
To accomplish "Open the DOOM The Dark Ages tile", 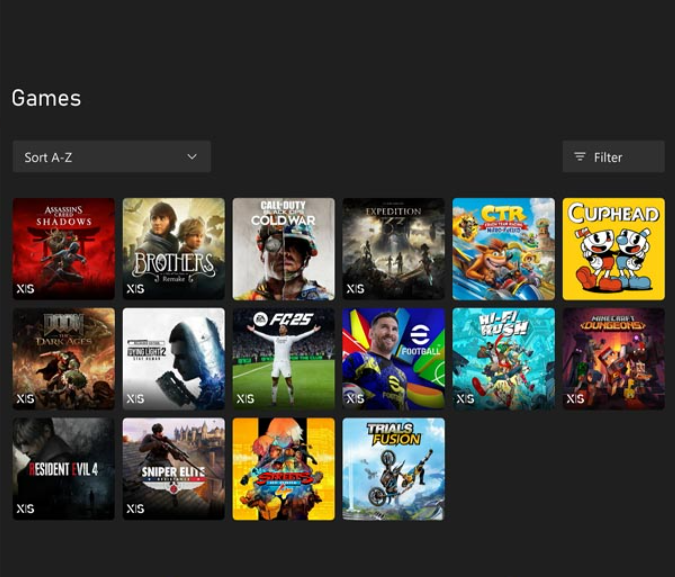I will tap(64, 359).
